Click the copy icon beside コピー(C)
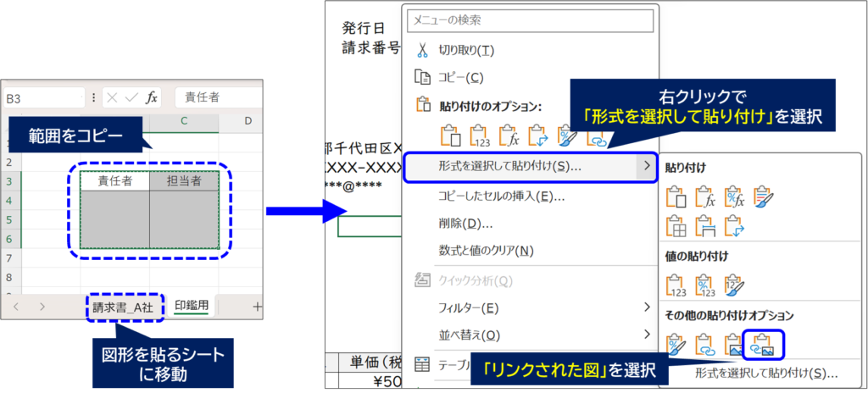The width and height of the screenshot is (868, 393). point(422,77)
